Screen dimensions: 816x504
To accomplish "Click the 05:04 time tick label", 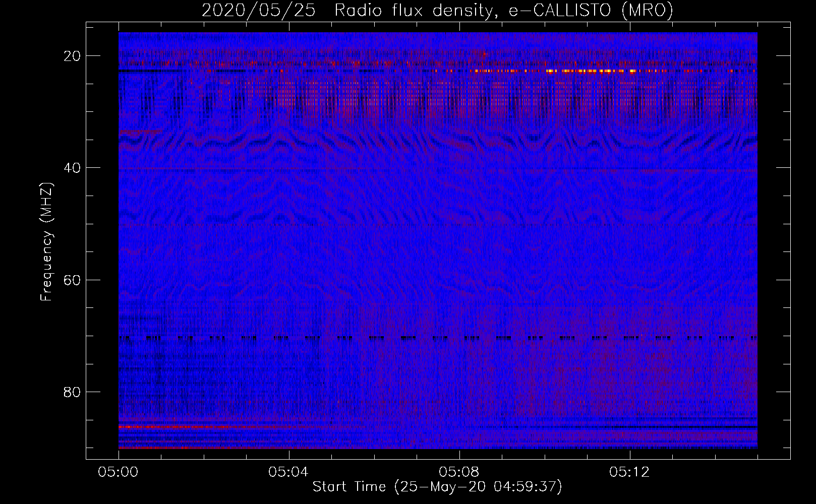I will click(x=288, y=472).
